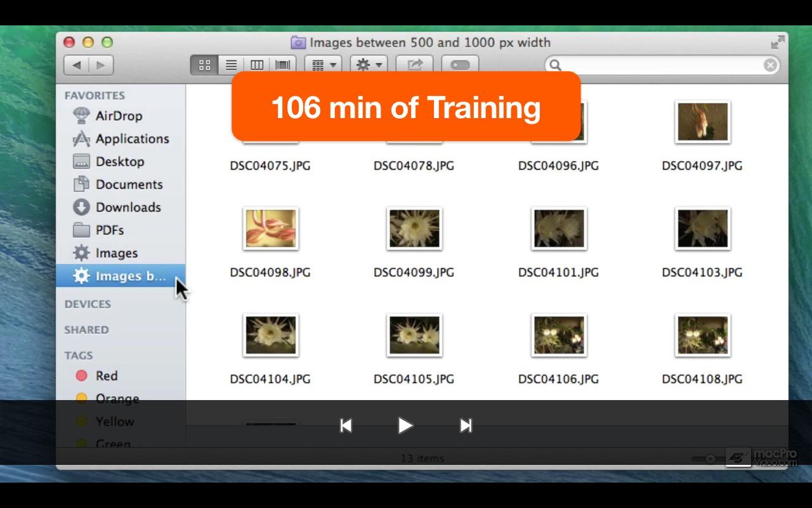Click the DSC04078.JPG file name
The width and height of the screenshot is (812, 508).
(x=414, y=166)
